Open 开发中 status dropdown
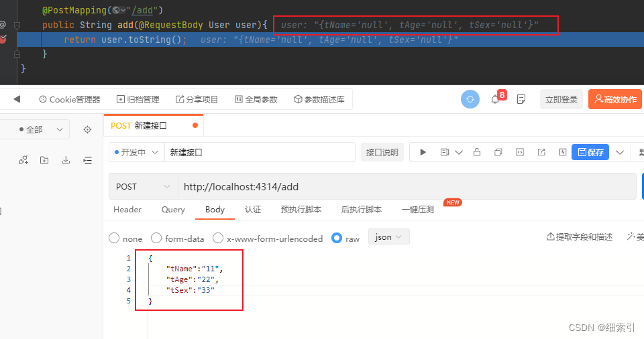644x339 pixels. pyautogui.click(x=137, y=152)
